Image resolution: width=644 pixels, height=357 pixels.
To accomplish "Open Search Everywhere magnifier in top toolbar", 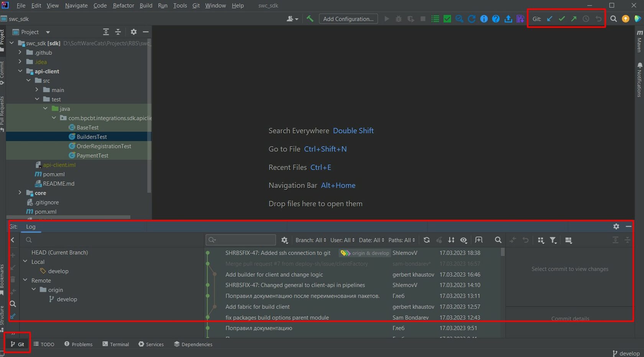I will point(613,19).
